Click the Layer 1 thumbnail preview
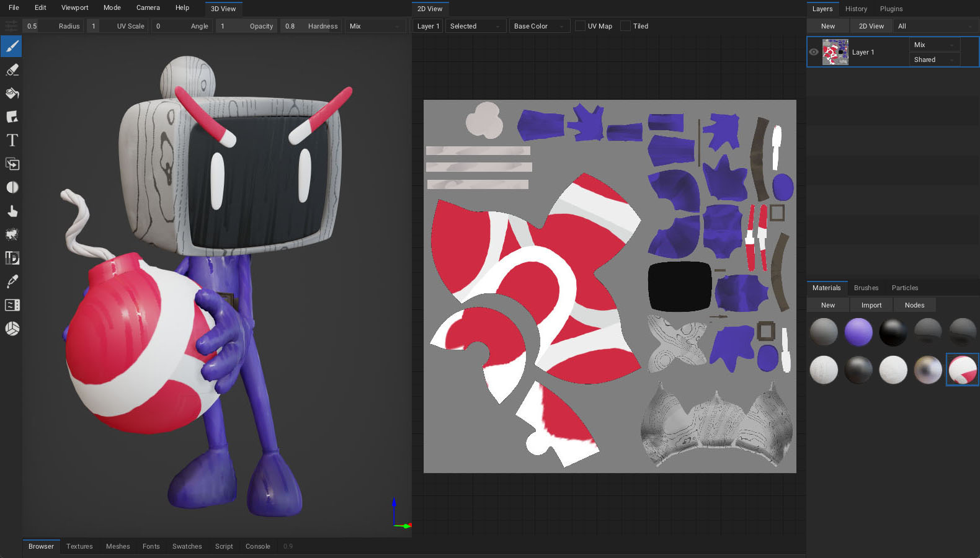The height and width of the screenshot is (558, 980). pos(835,52)
